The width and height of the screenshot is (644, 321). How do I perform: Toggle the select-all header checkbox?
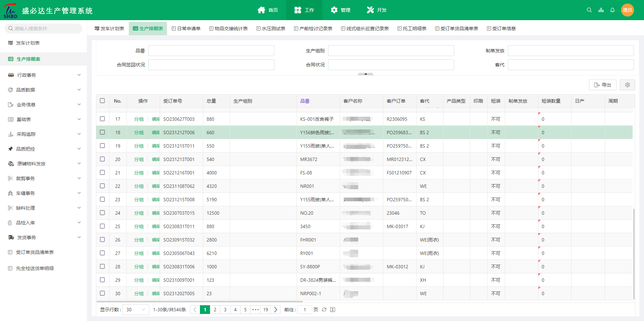[x=102, y=101]
